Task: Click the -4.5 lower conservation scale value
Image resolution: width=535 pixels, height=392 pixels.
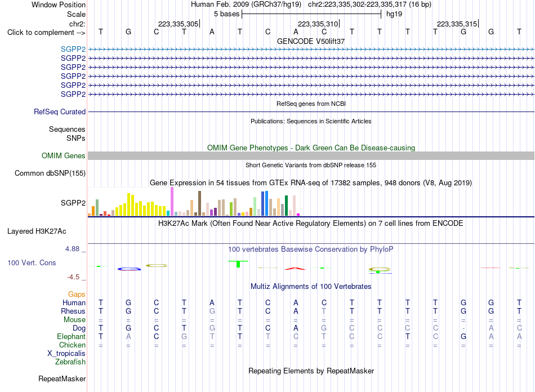Action: pos(73,277)
